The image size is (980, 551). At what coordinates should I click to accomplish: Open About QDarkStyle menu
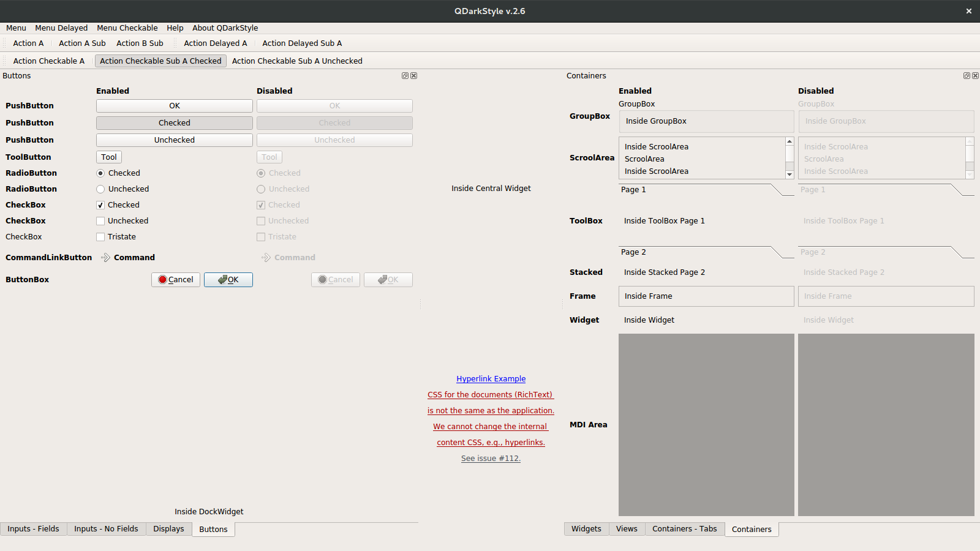[225, 28]
